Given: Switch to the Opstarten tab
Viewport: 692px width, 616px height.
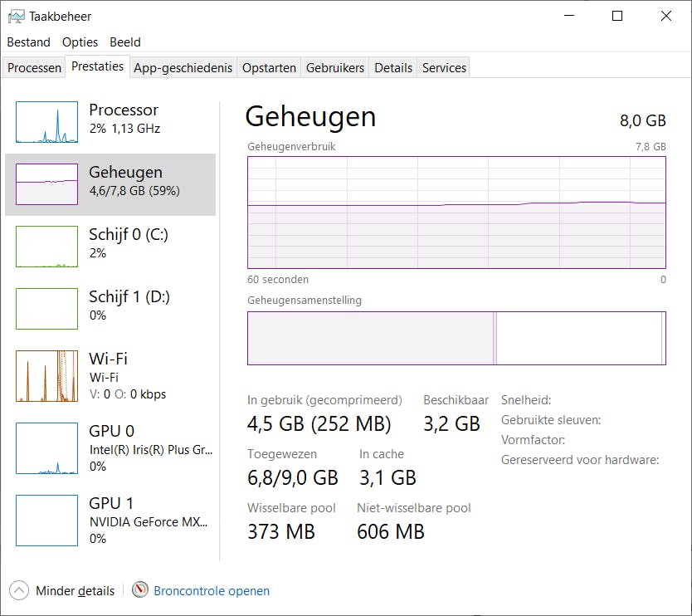Looking at the screenshot, I should pyautogui.click(x=268, y=67).
